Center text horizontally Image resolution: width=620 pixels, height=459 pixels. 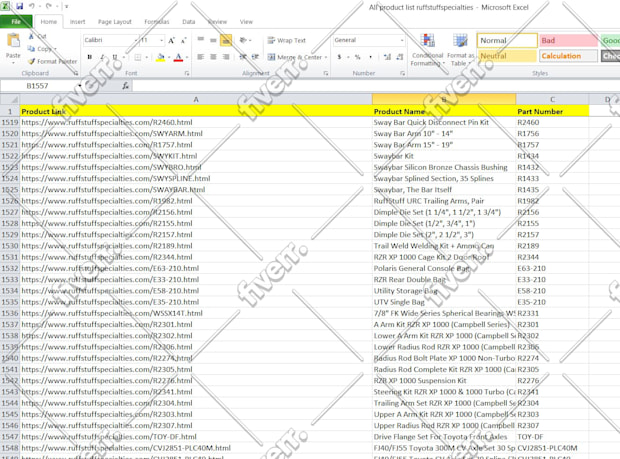pos(213,57)
